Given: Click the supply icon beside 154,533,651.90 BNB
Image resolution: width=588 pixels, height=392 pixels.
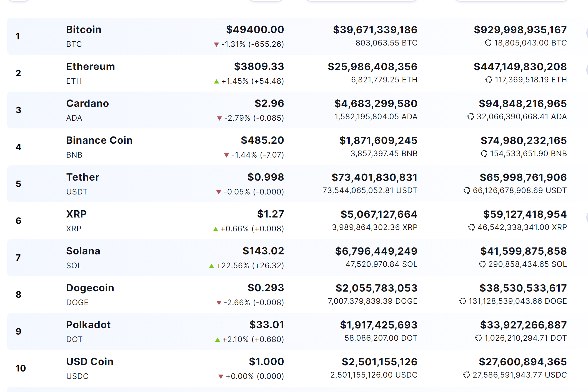Looking at the screenshot, I should pos(484,154).
